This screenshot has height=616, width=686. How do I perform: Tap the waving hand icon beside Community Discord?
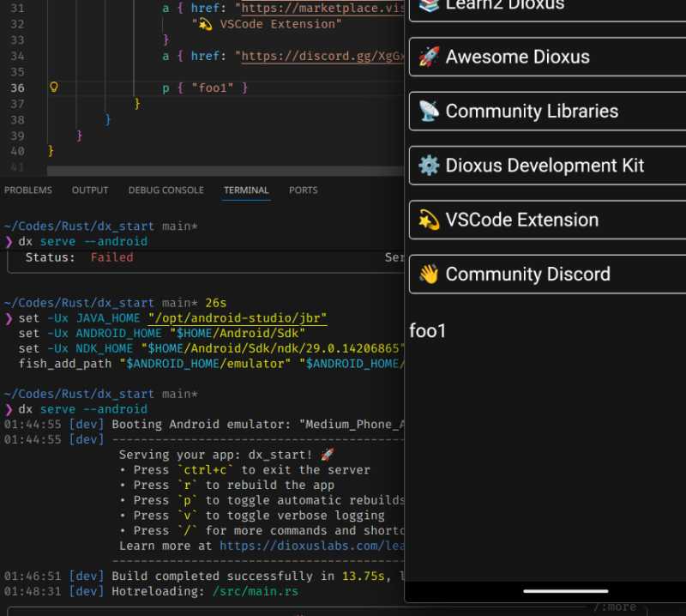428,275
